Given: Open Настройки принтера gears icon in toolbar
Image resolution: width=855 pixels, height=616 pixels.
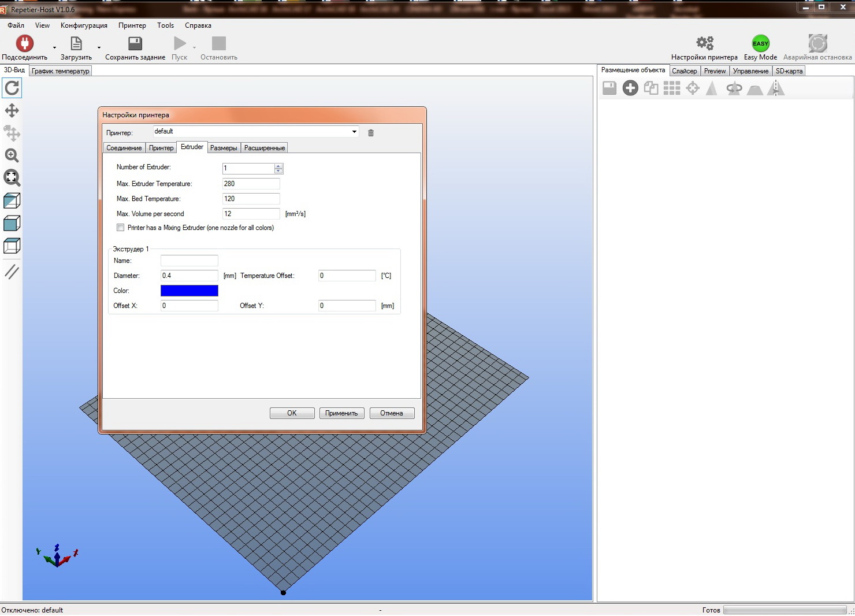Looking at the screenshot, I should point(705,43).
